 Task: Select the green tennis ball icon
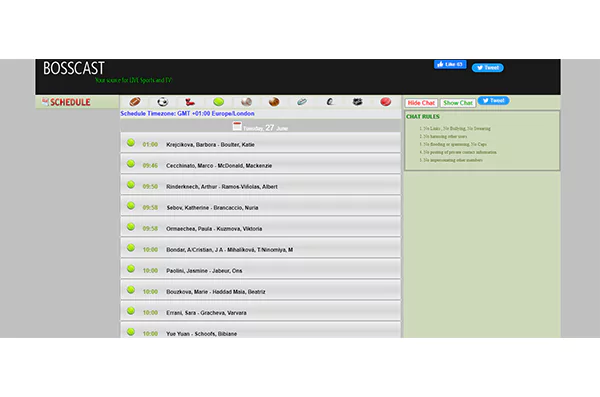pos(218,102)
